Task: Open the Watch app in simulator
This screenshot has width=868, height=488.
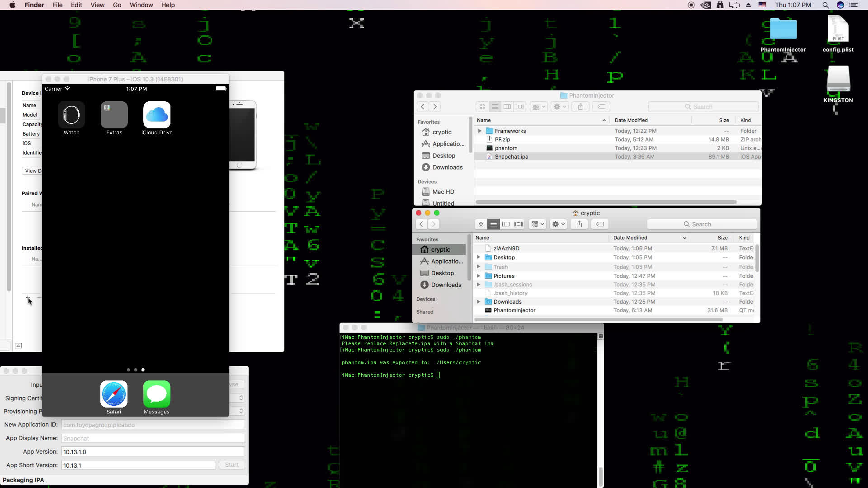Action: pyautogui.click(x=71, y=115)
